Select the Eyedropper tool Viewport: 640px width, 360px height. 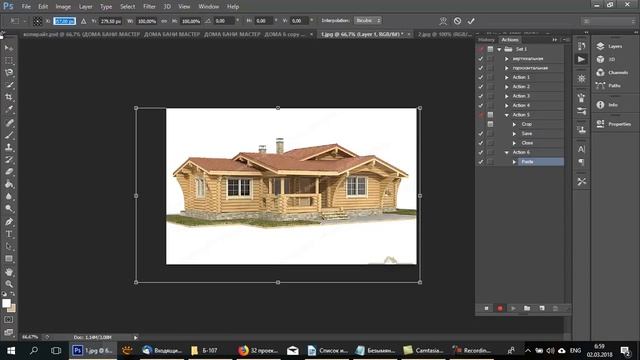pyautogui.click(x=9, y=109)
